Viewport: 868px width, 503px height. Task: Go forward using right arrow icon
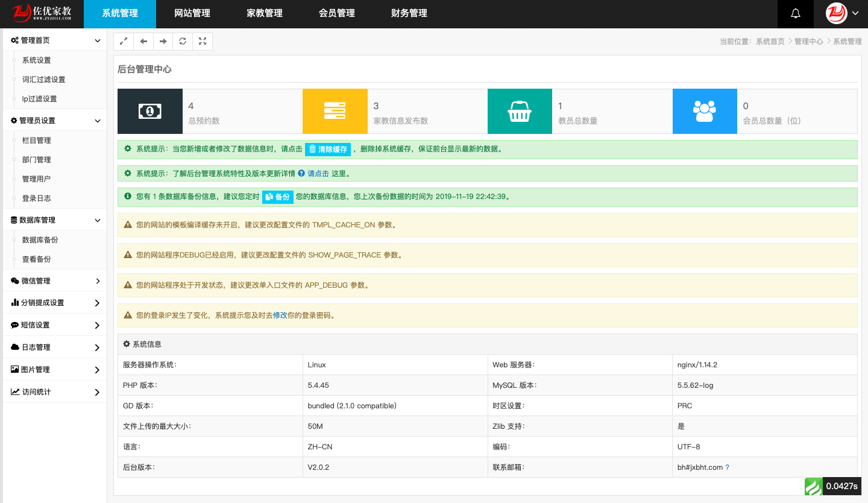tap(163, 42)
